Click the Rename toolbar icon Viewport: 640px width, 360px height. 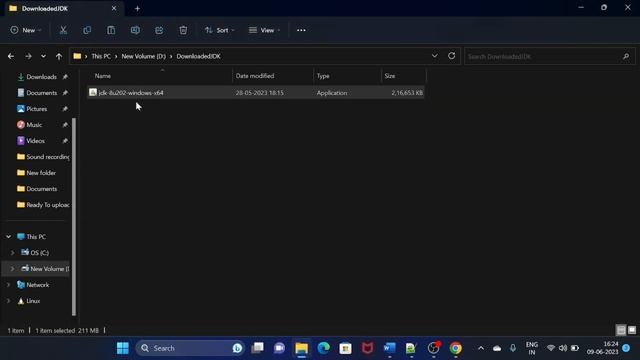135,30
